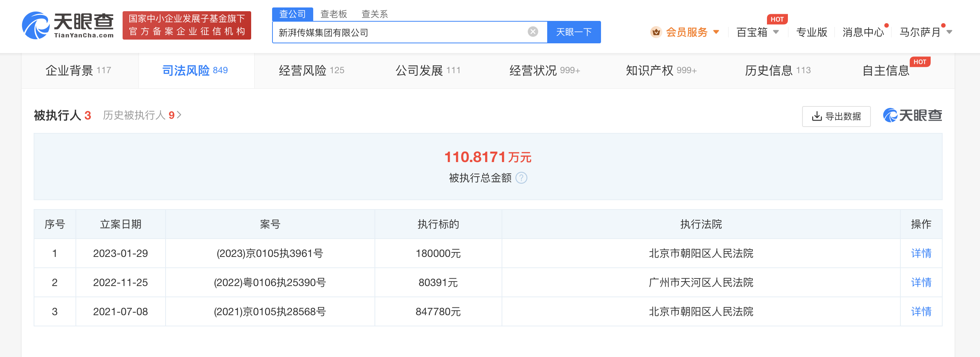
Task: Click the TianYanCha logo icon
Action: (x=36, y=25)
